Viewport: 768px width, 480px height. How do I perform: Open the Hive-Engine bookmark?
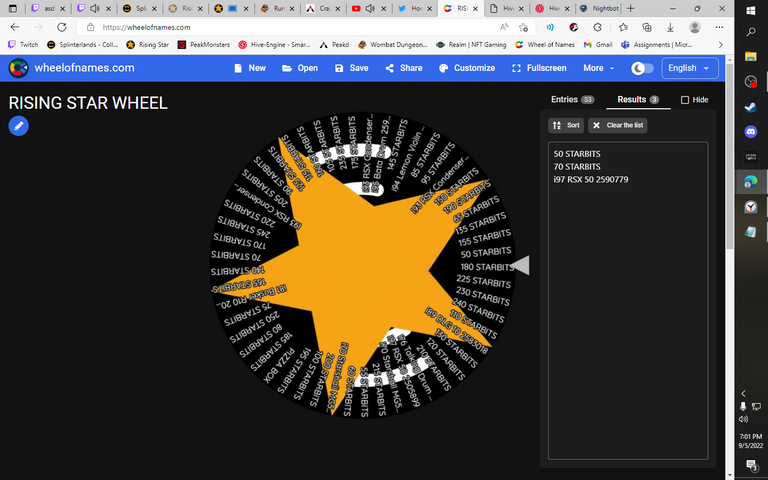274,45
